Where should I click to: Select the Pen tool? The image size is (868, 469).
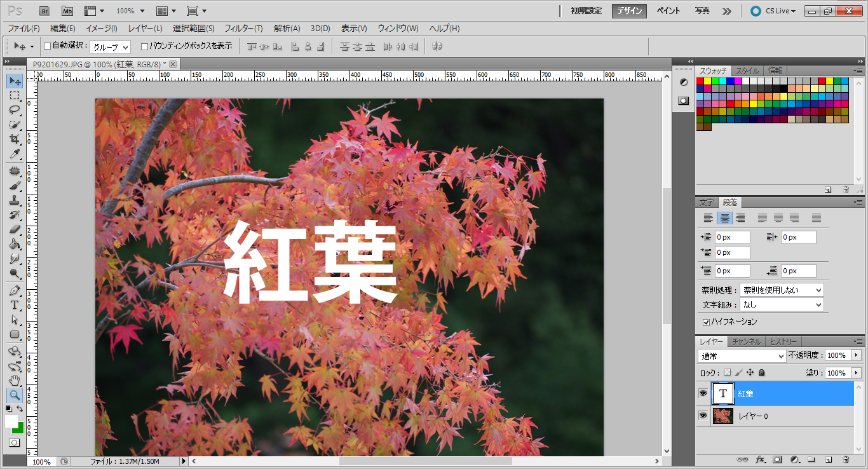(x=15, y=291)
